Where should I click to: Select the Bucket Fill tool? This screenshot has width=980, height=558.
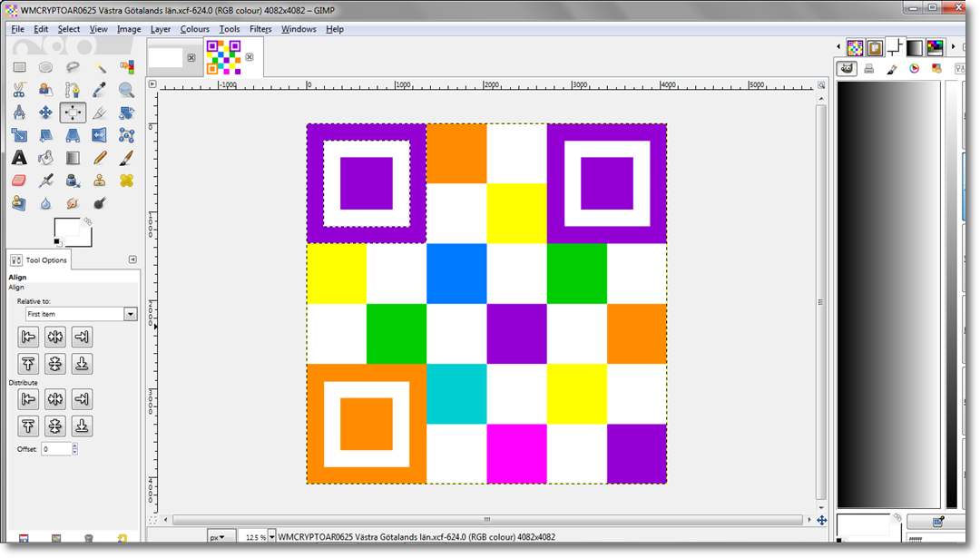pos(45,158)
